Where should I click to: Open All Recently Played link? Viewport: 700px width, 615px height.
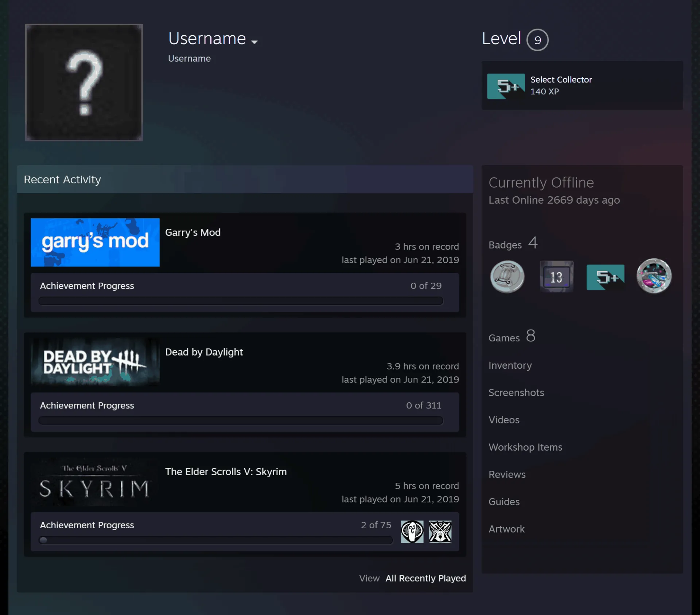tap(425, 578)
